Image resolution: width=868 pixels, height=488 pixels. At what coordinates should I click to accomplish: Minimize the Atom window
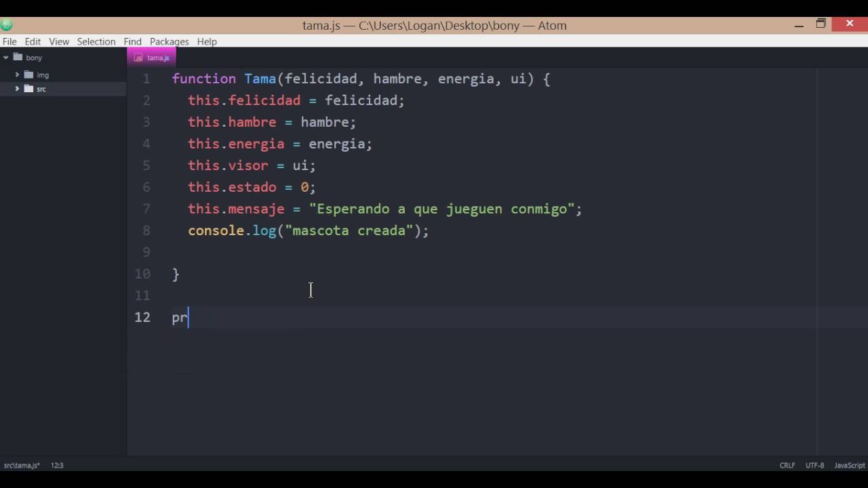[x=799, y=25]
